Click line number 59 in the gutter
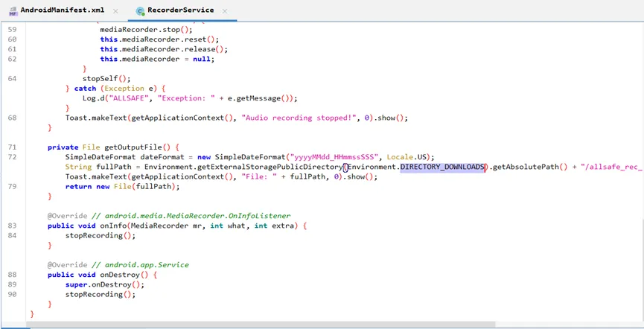644x329 pixels. [13, 30]
